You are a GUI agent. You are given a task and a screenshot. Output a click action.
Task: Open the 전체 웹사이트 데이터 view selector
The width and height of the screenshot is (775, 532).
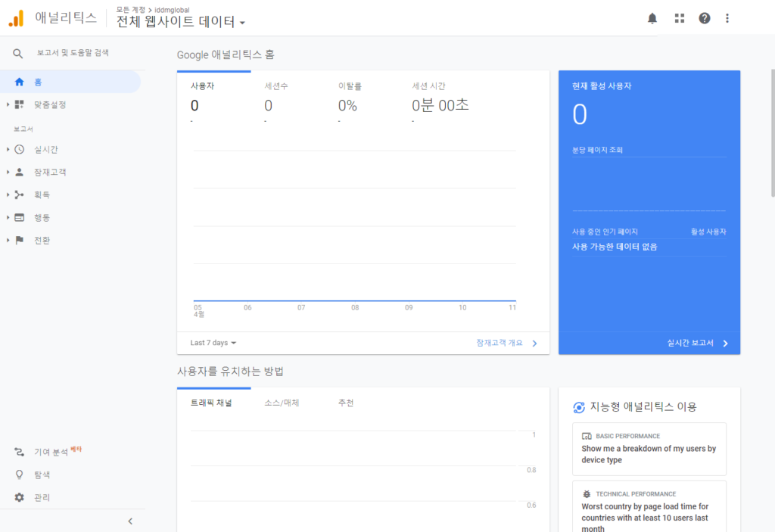click(x=180, y=22)
